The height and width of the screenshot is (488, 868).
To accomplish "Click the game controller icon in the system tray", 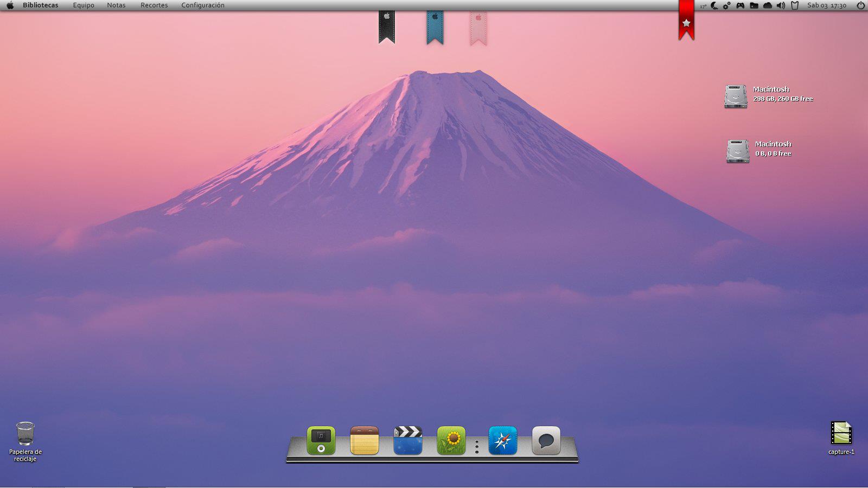I will coord(740,6).
